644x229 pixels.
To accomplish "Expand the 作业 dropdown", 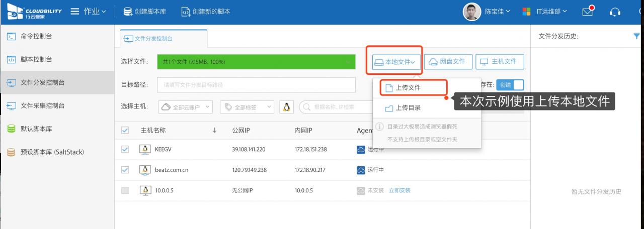I will click(95, 11).
